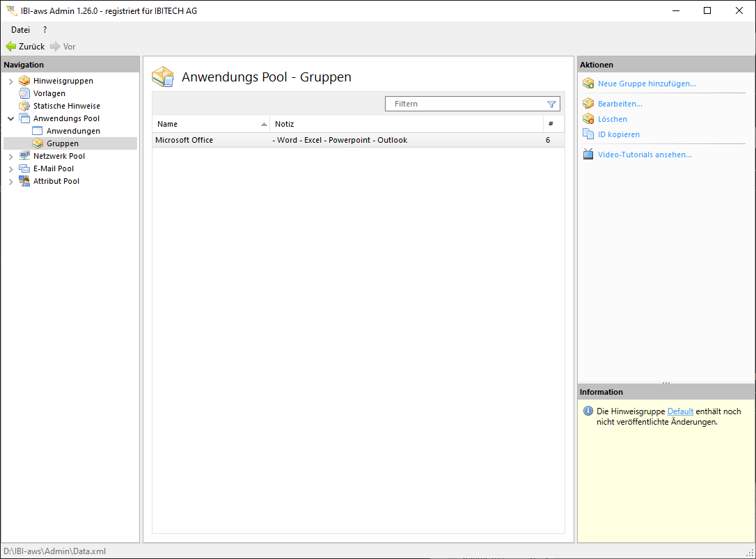Screen dimensions: 756x559
Task: Expand the Netzwerk Pool tree node
Action: pyautogui.click(x=10, y=157)
